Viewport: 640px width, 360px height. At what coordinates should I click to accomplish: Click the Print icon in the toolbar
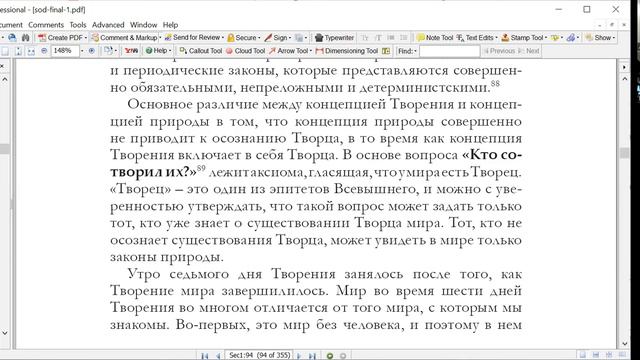click(x=13, y=38)
